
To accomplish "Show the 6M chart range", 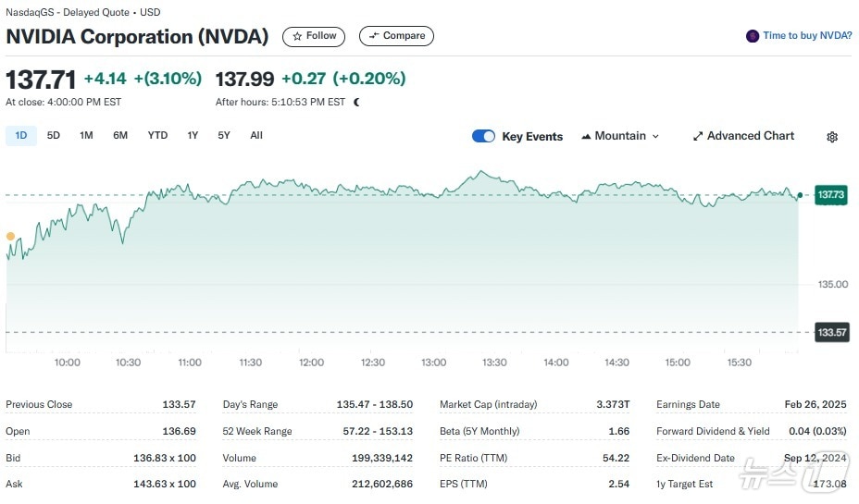I will [x=120, y=136].
